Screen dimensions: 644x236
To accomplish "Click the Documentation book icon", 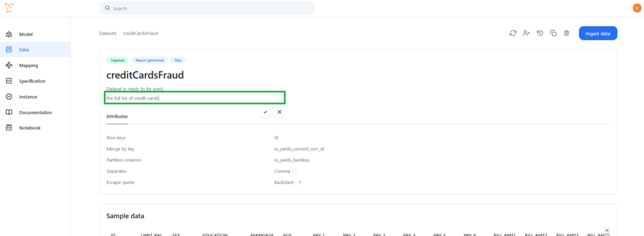I will (x=9, y=112).
